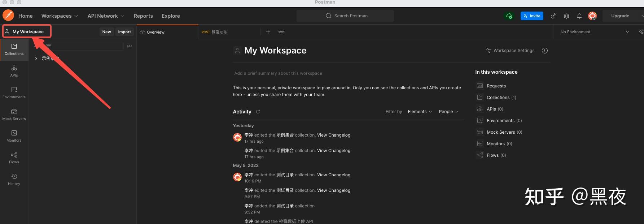Switch to the POST 登录功能 tab
Image resolution: width=644 pixels, height=224 pixels.
pos(229,32)
